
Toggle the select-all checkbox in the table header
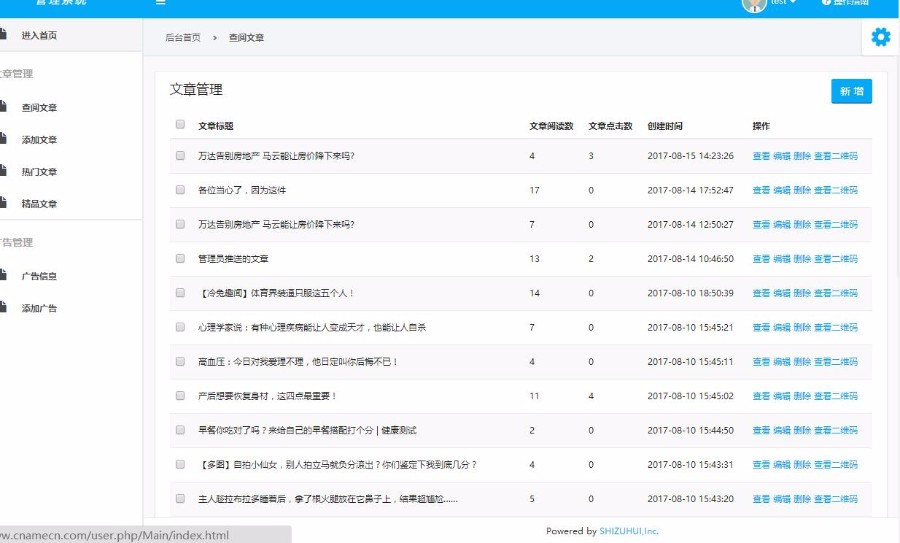(180, 125)
